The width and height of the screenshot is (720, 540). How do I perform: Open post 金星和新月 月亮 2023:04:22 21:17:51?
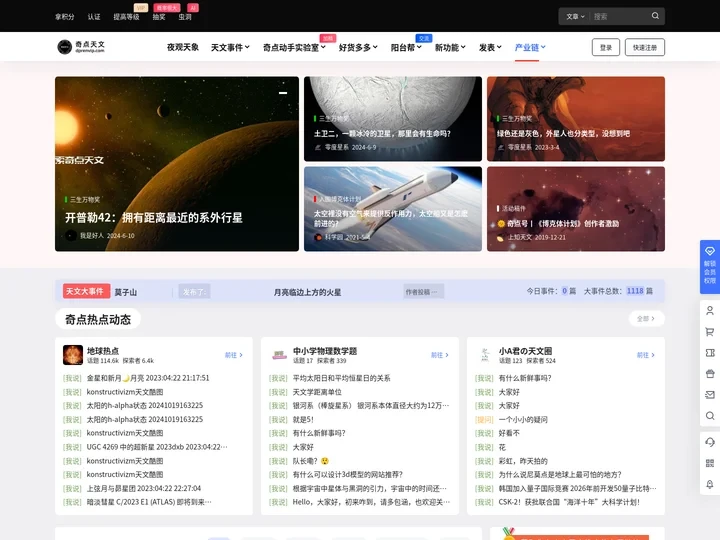(x=148, y=378)
